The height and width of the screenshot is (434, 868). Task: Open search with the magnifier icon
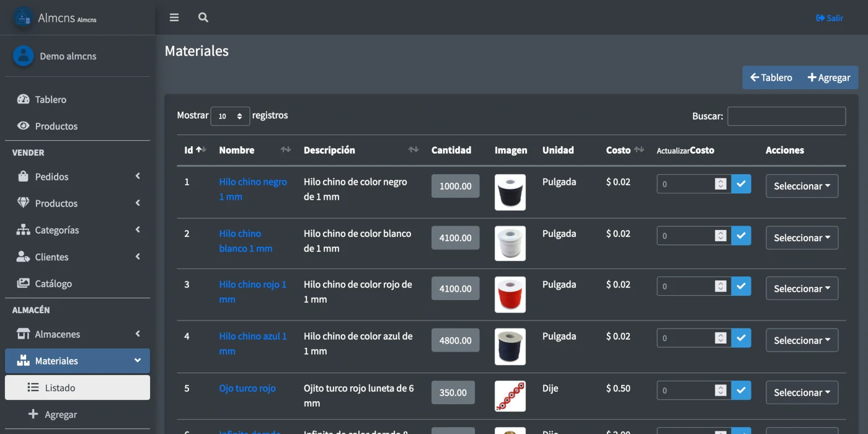point(203,17)
